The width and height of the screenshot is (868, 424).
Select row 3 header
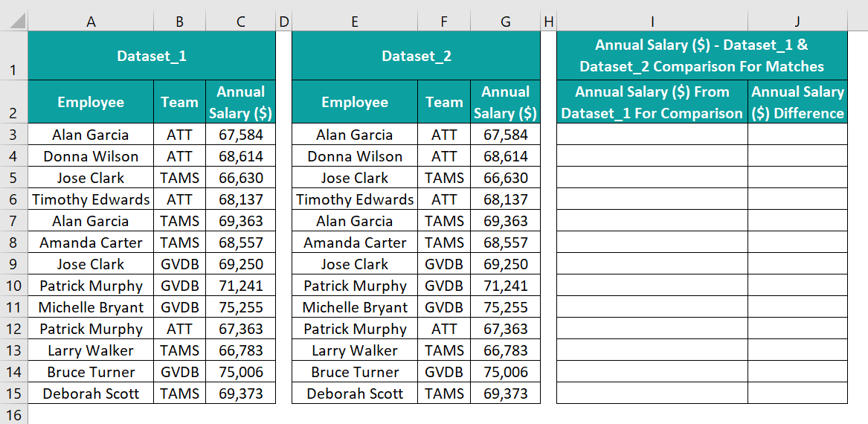(14, 135)
